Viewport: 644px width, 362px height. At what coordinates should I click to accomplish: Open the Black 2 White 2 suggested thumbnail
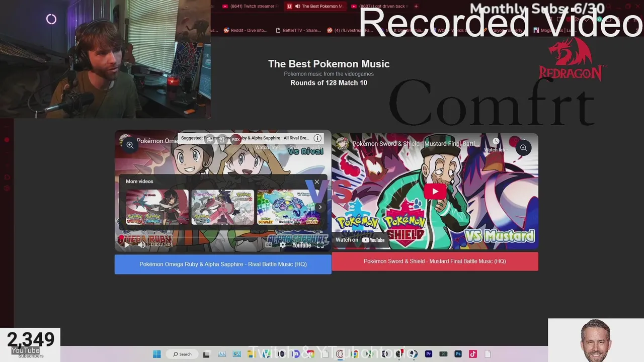tap(222, 207)
